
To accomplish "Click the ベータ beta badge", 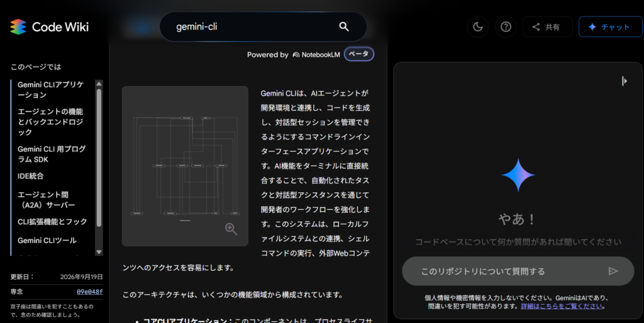I will pos(358,54).
